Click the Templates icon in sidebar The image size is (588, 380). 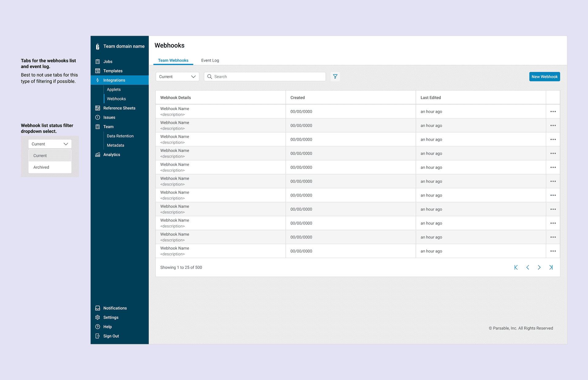98,71
